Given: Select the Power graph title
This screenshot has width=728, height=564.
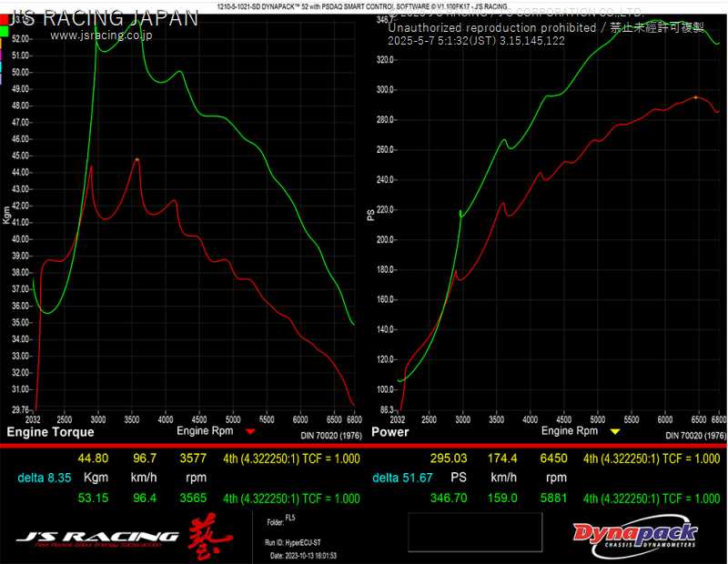Looking at the screenshot, I should (390, 433).
